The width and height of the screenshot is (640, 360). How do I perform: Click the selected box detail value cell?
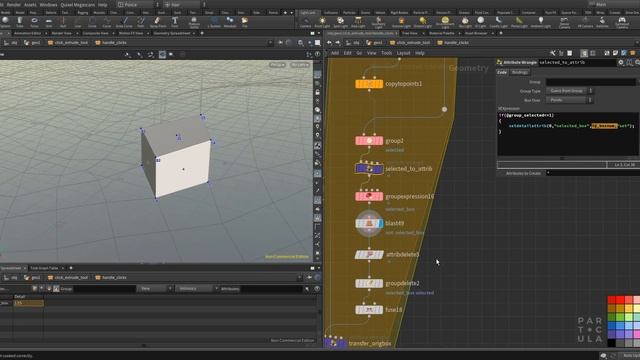[29, 303]
